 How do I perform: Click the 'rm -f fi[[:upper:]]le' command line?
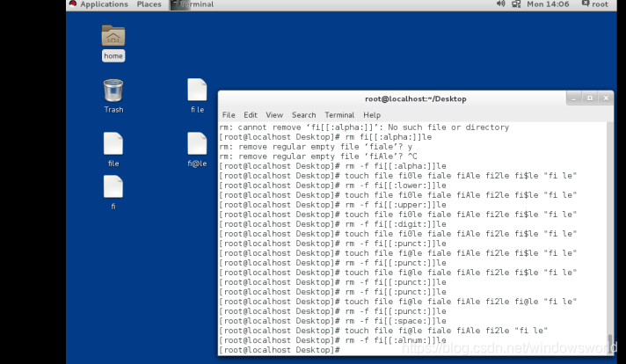click(332, 205)
